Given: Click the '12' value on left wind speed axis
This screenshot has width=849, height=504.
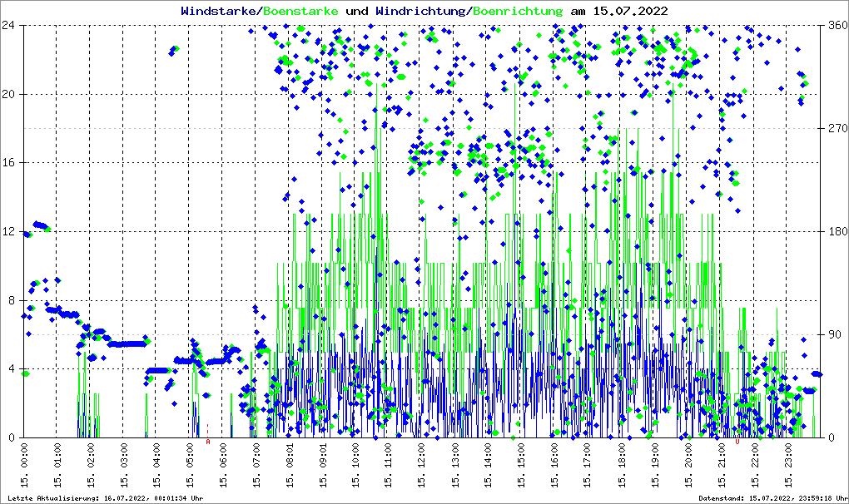Looking at the screenshot, I should 11,231.
